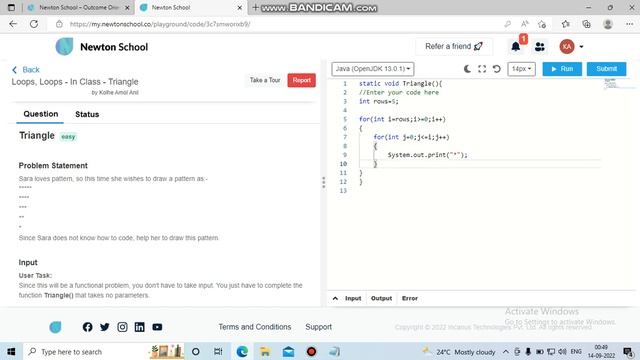
Task: Open Bandicam recorder from taskbar
Action: pyautogui.click(x=311, y=351)
